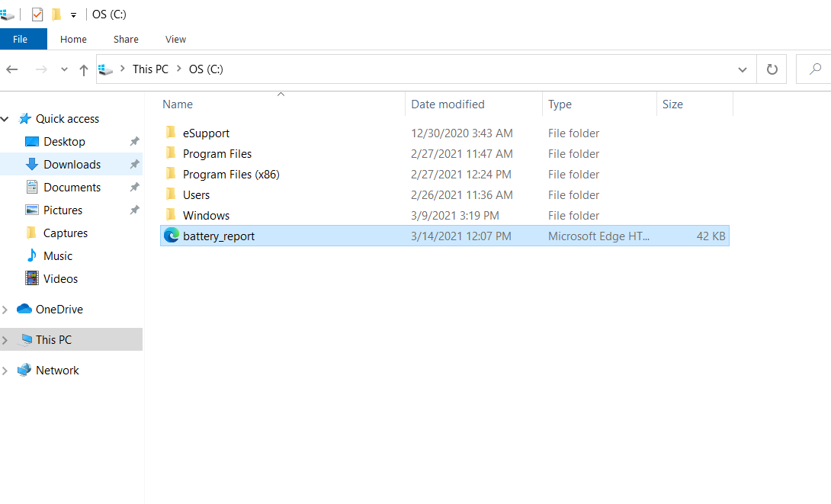This screenshot has width=831, height=504.
Task: Sort files by Date modified column
Action: click(x=448, y=104)
